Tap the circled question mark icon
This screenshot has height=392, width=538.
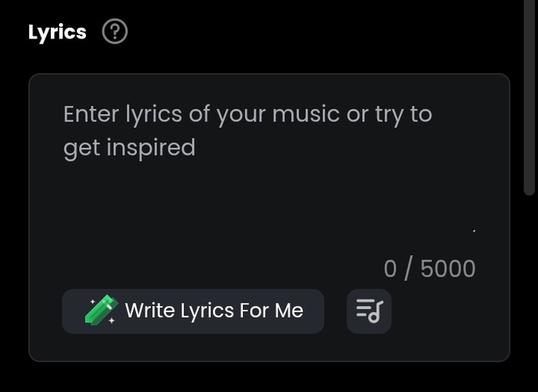tap(115, 32)
